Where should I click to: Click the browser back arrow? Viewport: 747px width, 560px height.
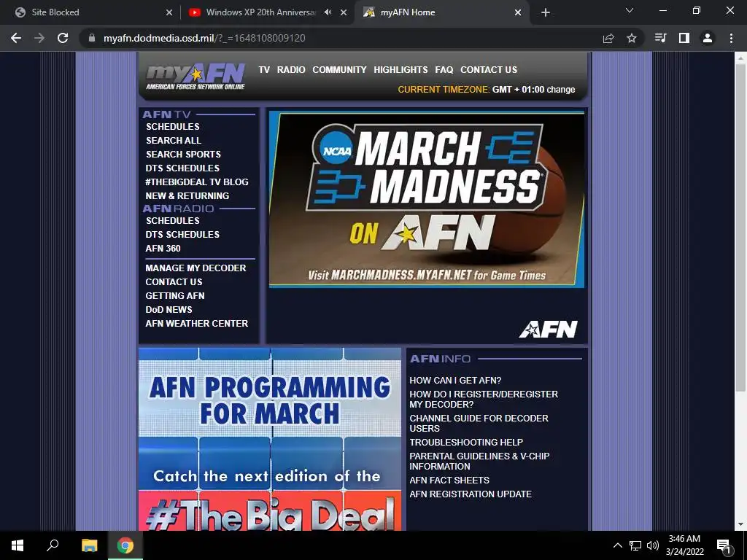point(16,38)
